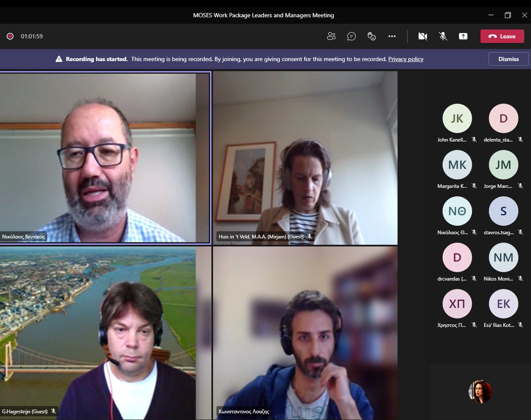Select the EK avatar for Esi/ Ilias Kot

(x=503, y=304)
